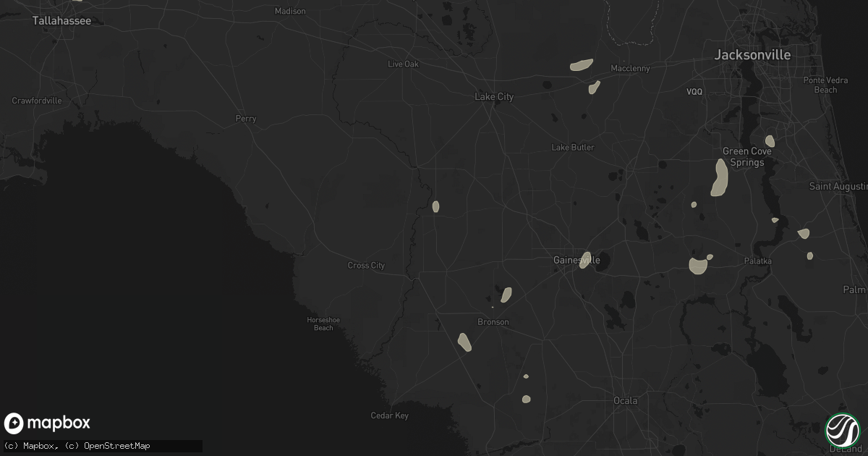
Task: Click the tall hail patch below Green Cove Springs
Action: 720,178
